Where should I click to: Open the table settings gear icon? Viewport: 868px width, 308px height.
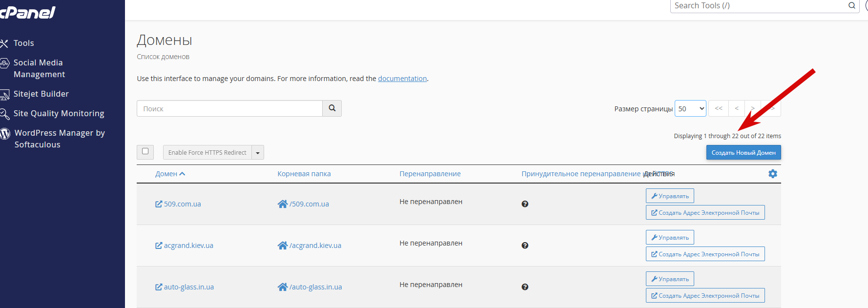(x=773, y=174)
